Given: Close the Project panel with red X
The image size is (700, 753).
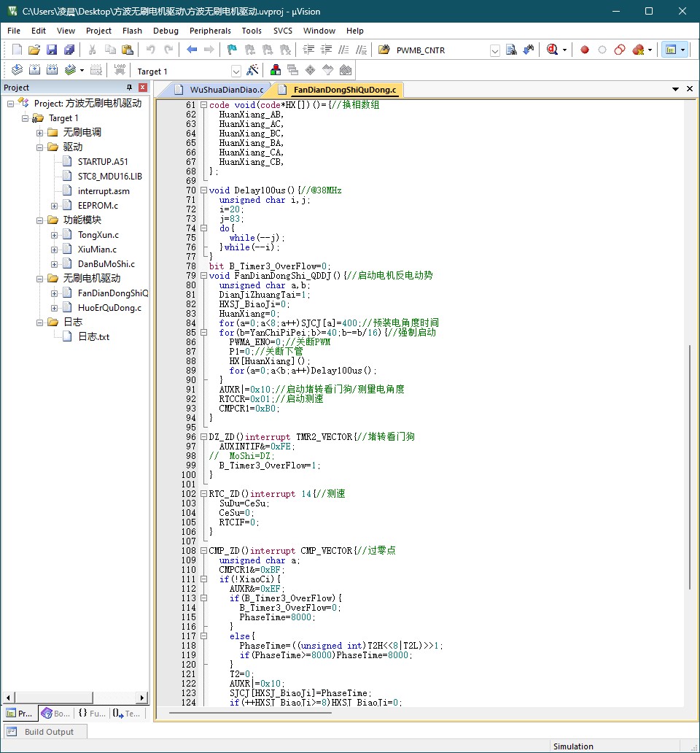Looking at the screenshot, I should (x=143, y=88).
